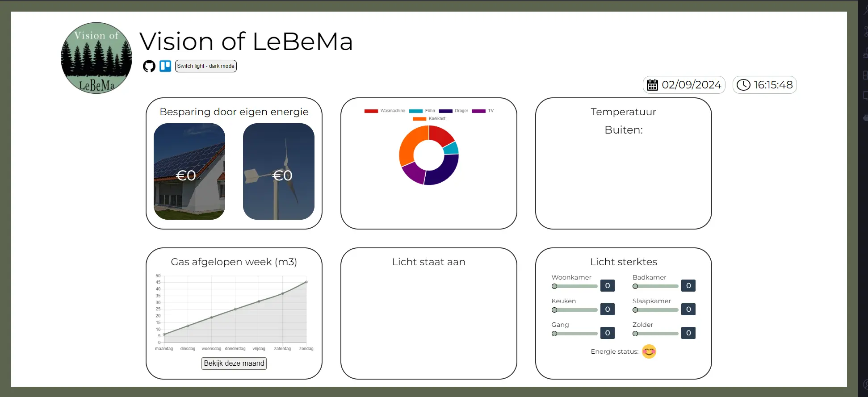The width and height of the screenshot is (868, 397).
Task: Click the Energie status smiley emoji
Action: click(x=649, y=351)
